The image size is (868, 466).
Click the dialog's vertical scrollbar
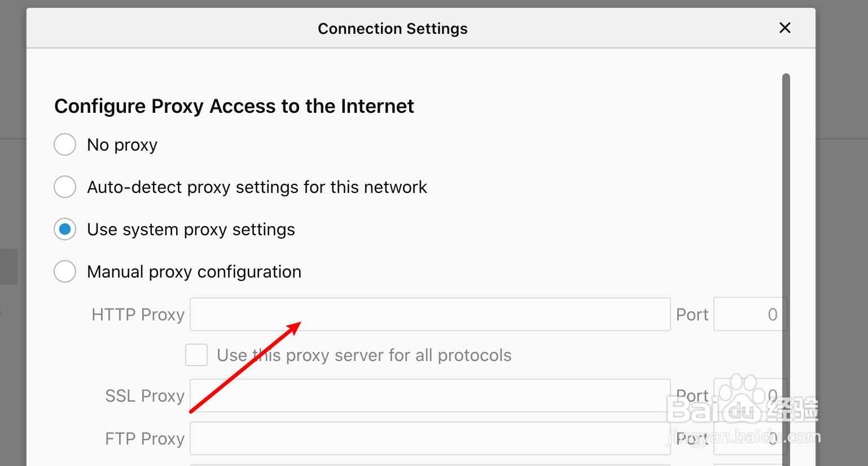click(x=786, y=226)
